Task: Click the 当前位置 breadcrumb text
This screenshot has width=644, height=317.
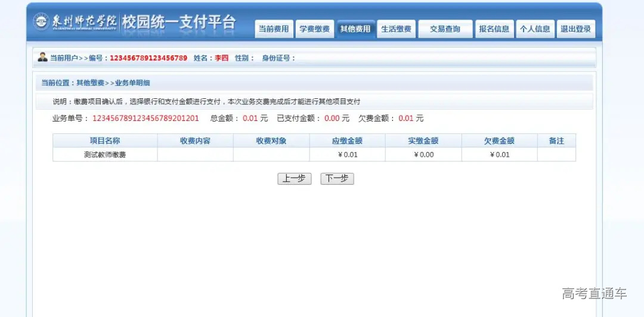Action: coord(95,83)
